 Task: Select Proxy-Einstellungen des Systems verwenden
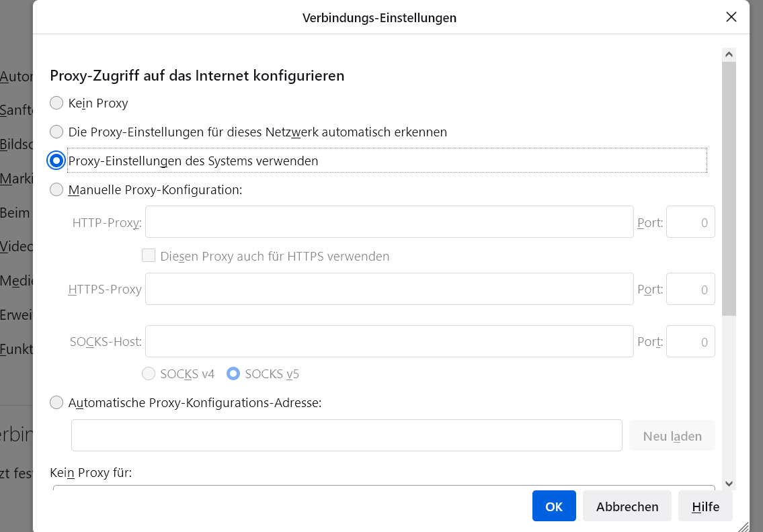point(57,161)
